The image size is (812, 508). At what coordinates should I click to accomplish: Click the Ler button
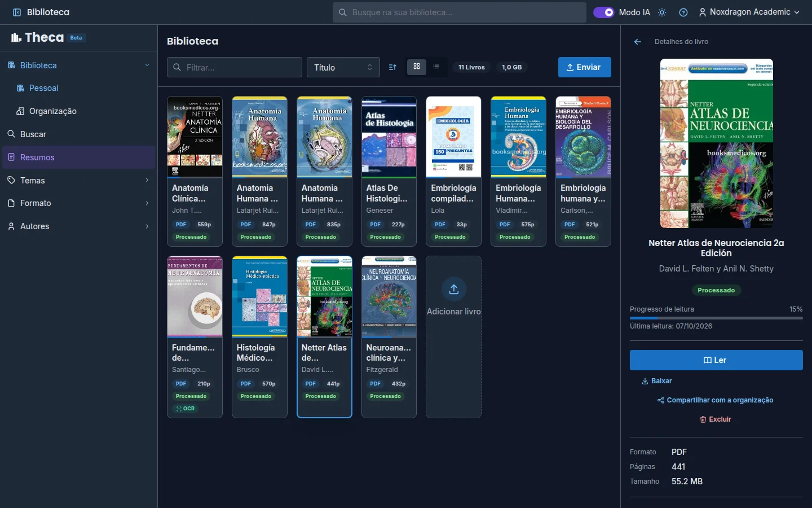[716, 360]
